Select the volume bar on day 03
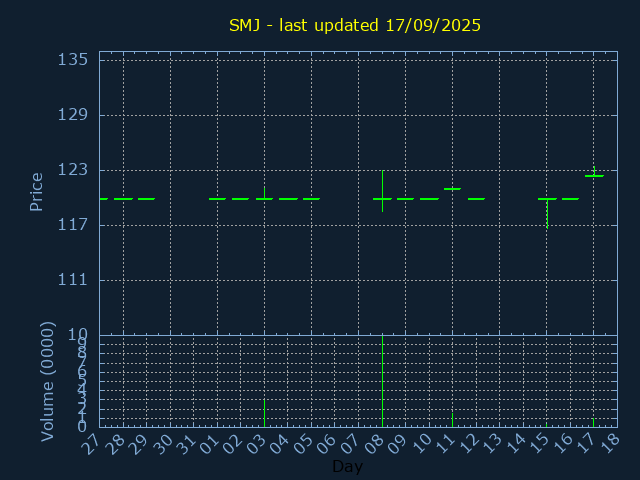 click(264, 413)
